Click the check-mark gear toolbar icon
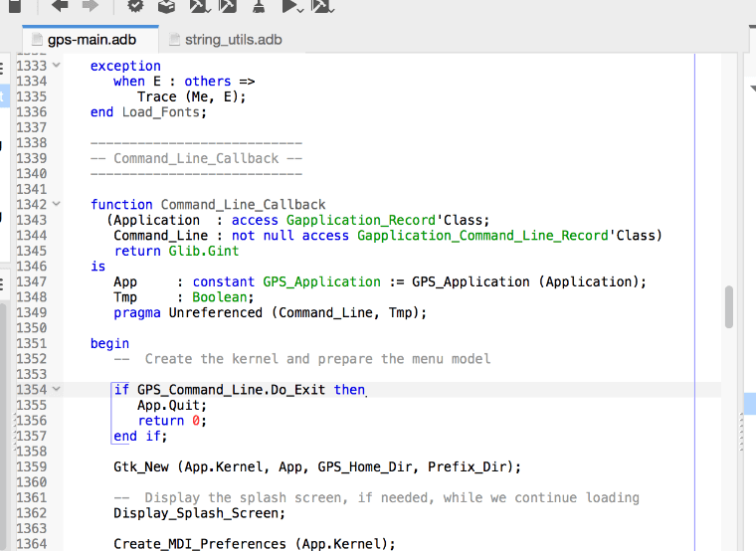This screenshot has width=756, height=551. point(134,5)
